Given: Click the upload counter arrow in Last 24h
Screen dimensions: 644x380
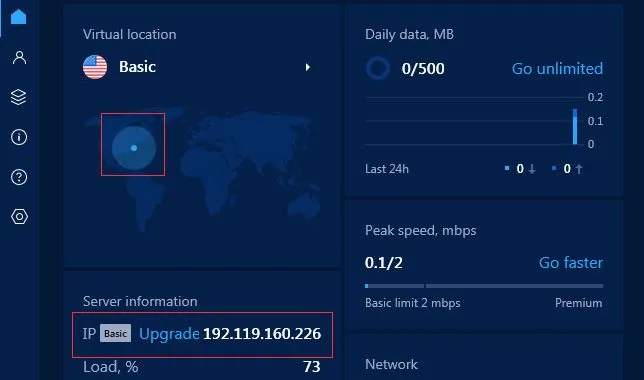Looking at the screenshot, I should [579, 169].
